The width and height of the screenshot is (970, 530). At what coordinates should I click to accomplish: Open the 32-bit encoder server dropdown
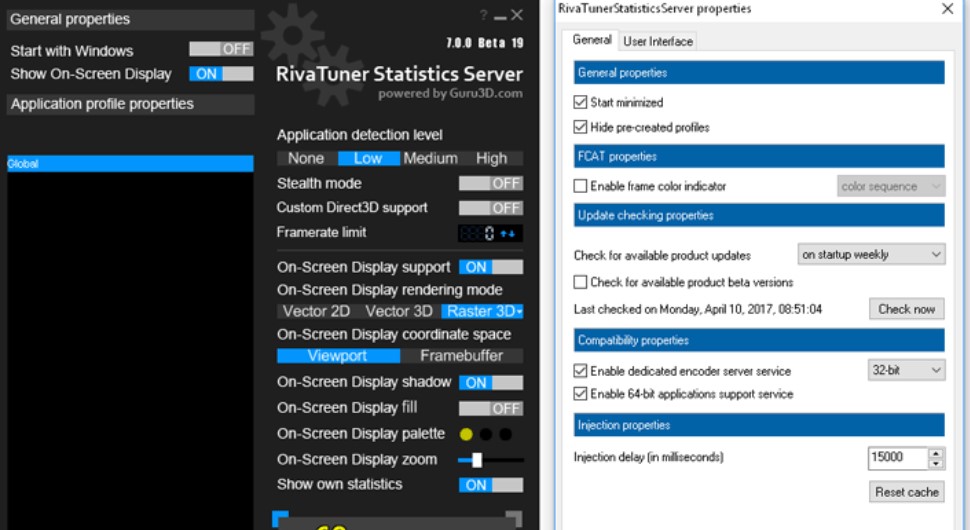(x=906, y=370)
